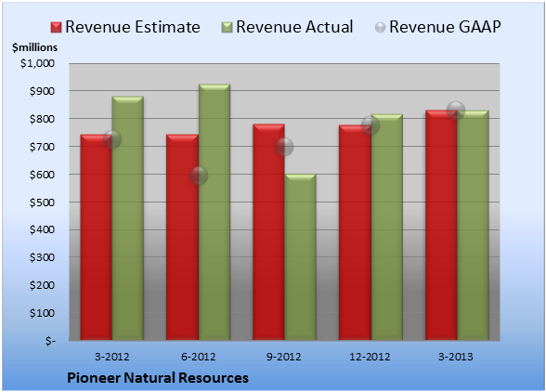Click the $500 y-axis label
The width and height of the screenshot is (546, 392).
point(42,203)
